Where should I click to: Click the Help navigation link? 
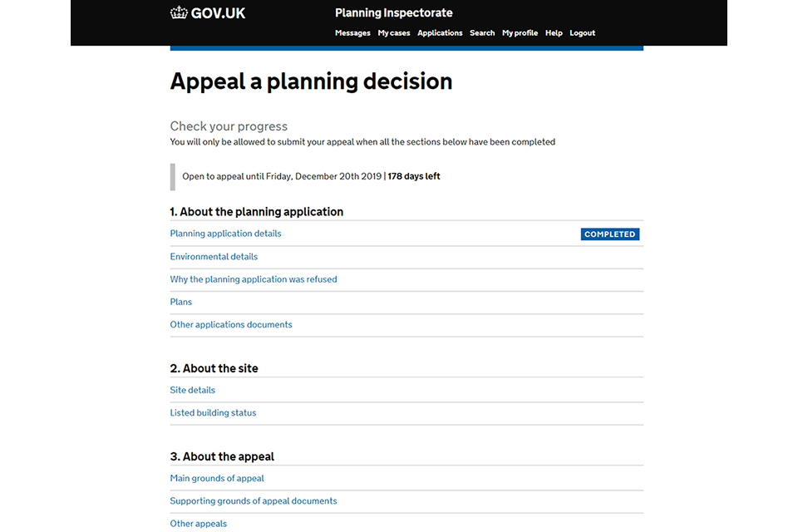(x=554, y=33)
